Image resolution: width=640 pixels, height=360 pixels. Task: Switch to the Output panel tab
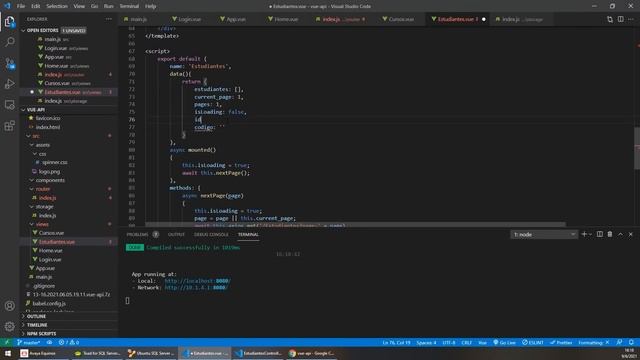point(176,234)
